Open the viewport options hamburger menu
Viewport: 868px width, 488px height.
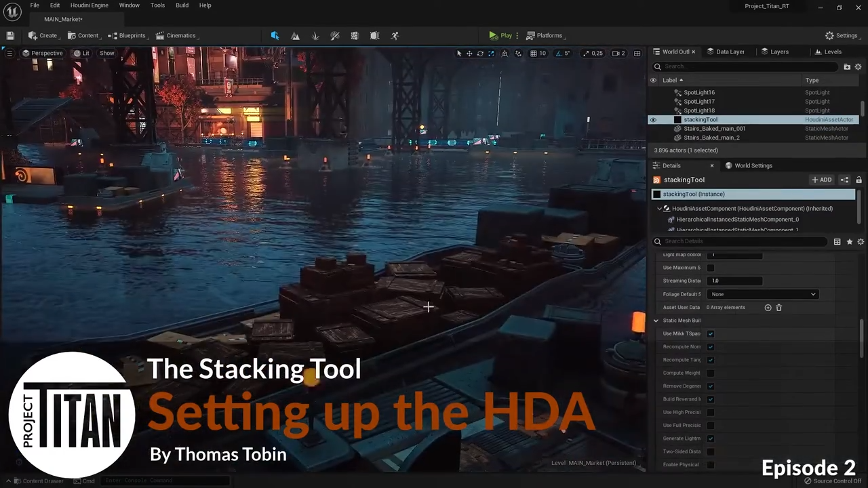coord(11,53)
